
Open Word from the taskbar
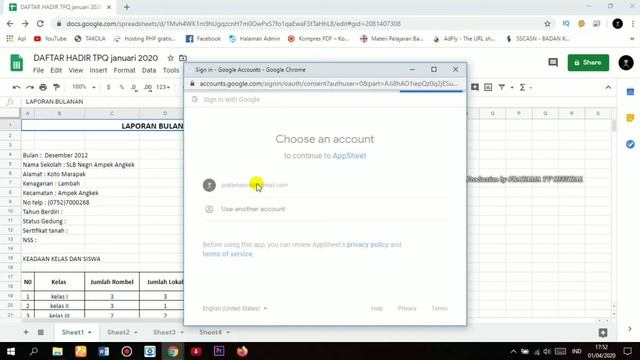pyautogui.click(x=104, y=351)
